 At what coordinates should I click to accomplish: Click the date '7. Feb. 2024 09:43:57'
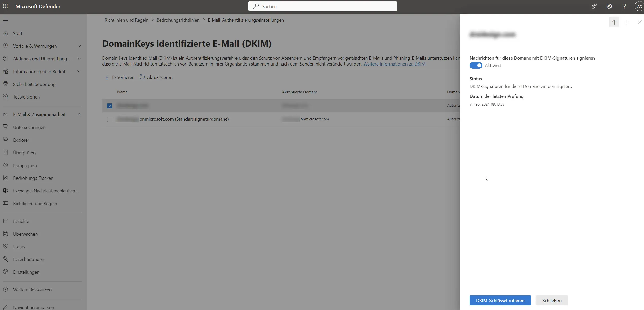click(487, 104)
